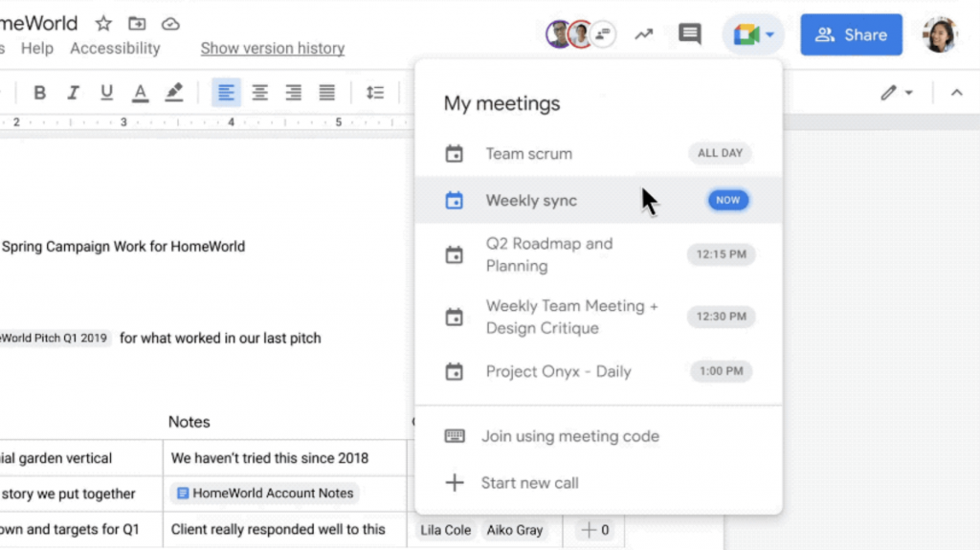Align text left

pos(226,93)
